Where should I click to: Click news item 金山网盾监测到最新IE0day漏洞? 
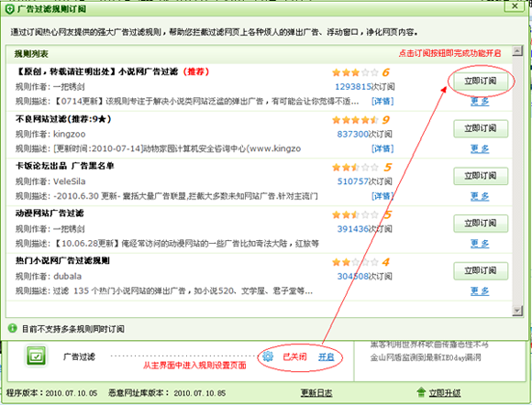click(x=426, y=357)
